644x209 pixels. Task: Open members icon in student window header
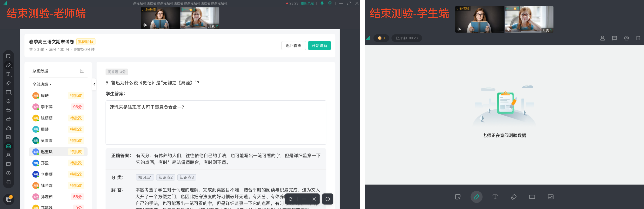602,38
